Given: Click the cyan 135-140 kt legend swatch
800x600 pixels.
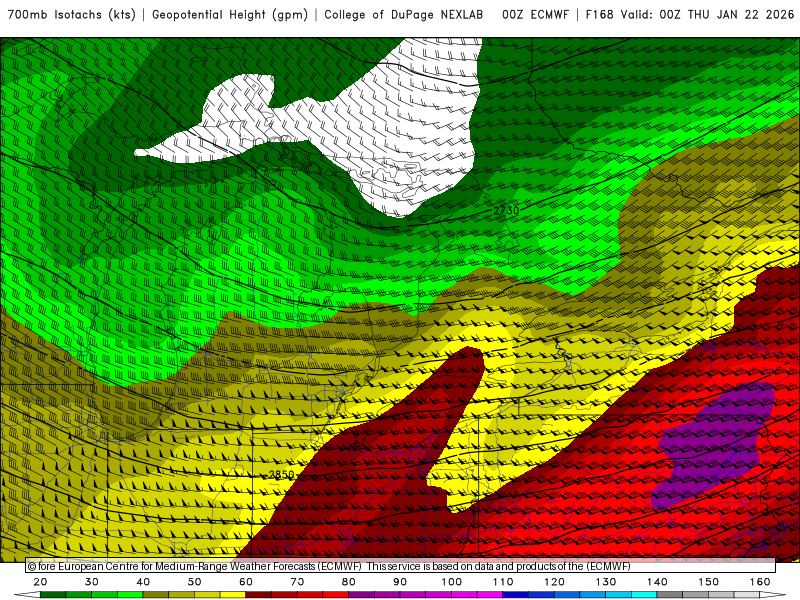Looking at the screenshot, I should (644, 594).
